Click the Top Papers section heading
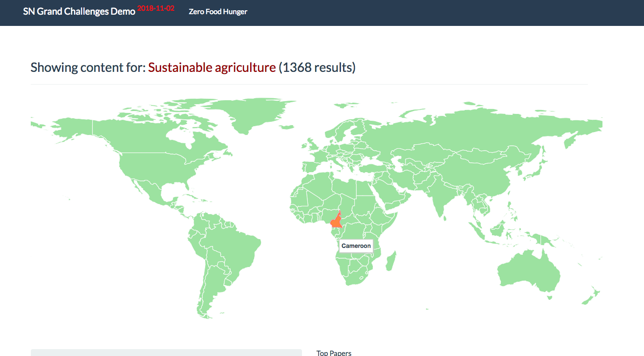Viewport: 644px width, 356px height. (334, 353)
